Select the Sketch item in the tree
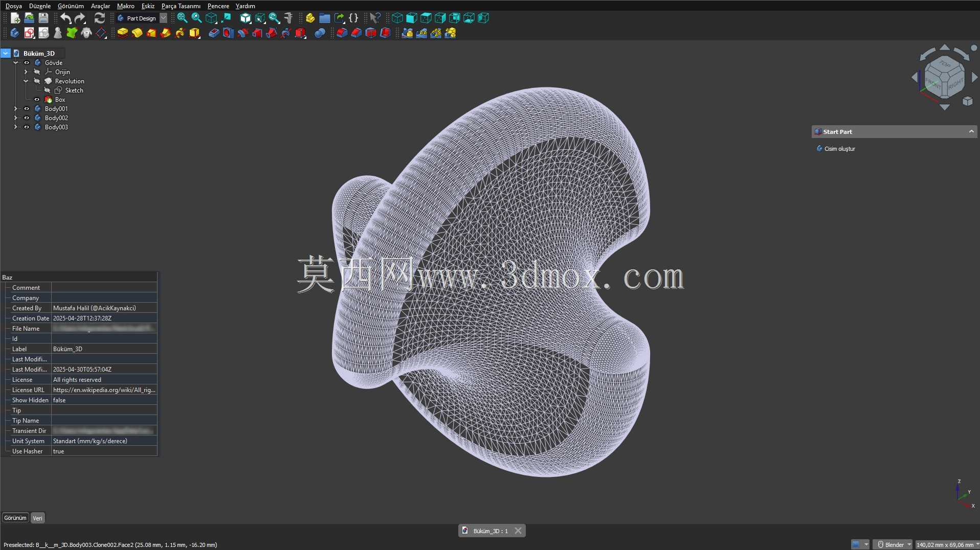This screenshot has height=550, width=980. tap(74, 90)
